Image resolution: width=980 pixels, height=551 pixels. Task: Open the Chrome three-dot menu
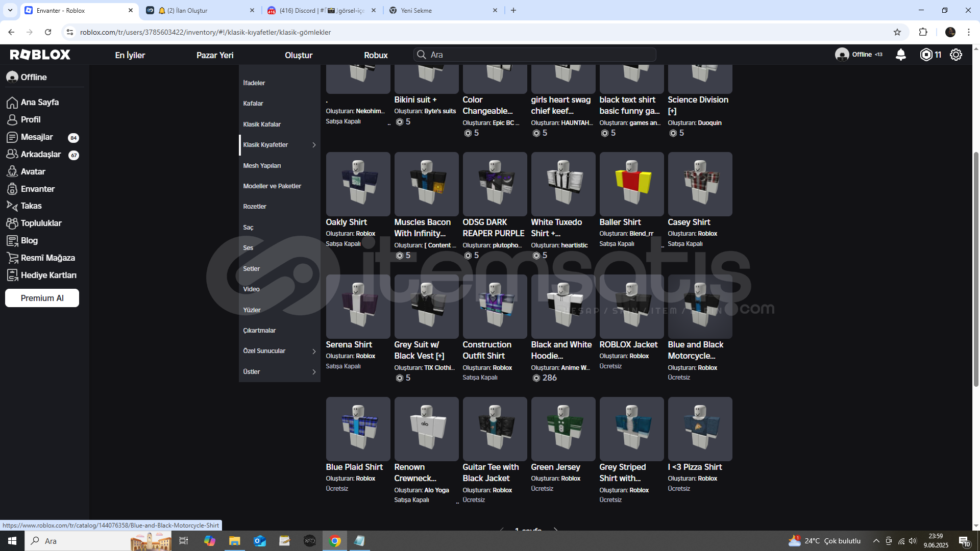(969, 32)
